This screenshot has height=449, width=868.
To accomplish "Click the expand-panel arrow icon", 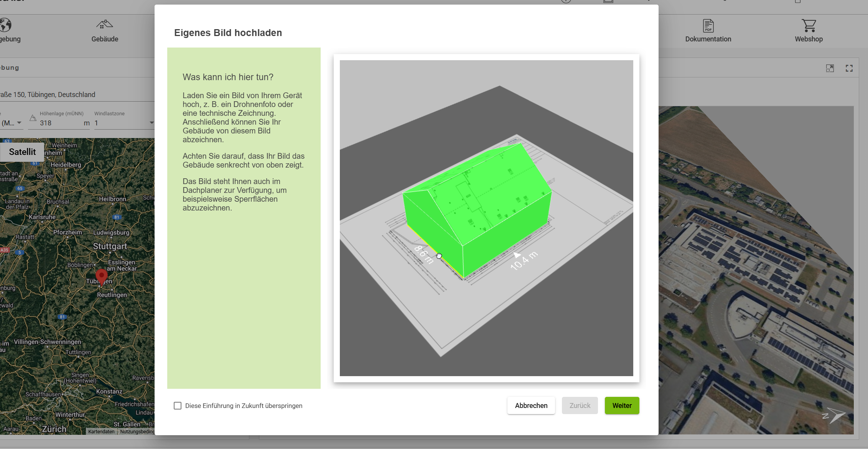I will tap(830, 68).
